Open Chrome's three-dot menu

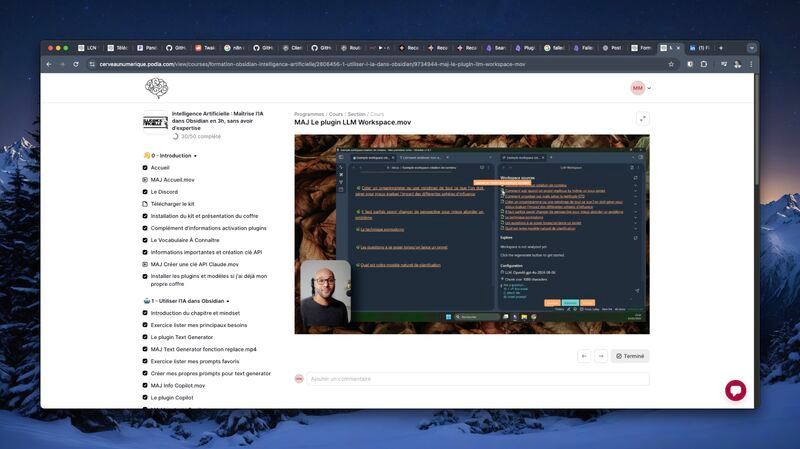point(751,64)
